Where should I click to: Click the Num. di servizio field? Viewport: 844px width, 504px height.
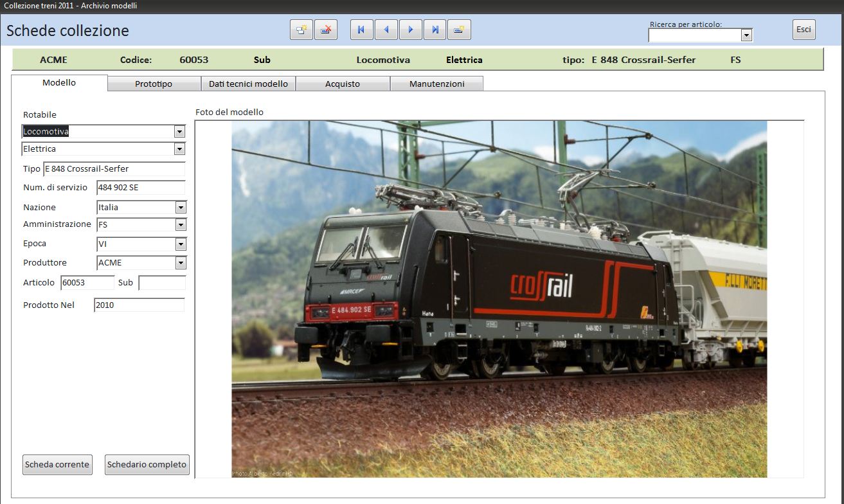(141, 188)
